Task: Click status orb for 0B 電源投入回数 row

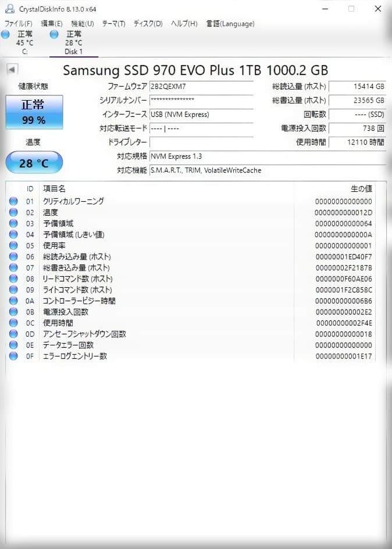Action: [13, 312]
